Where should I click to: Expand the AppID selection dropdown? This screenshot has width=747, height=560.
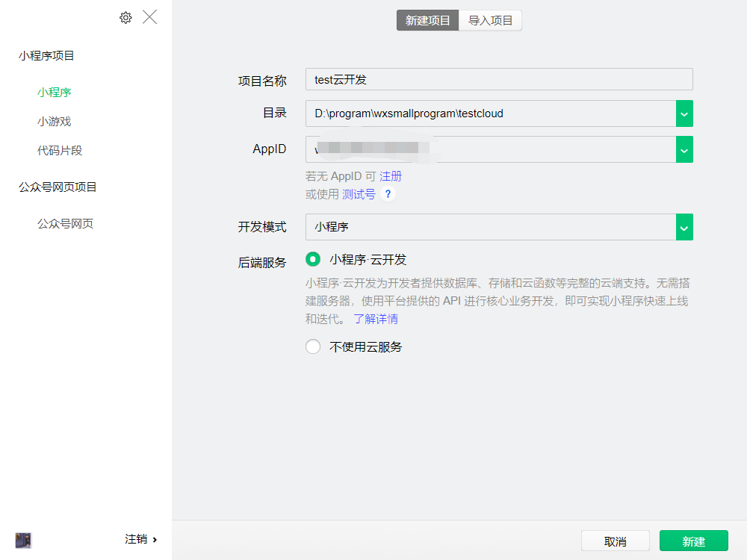click(x=684, y=149)
